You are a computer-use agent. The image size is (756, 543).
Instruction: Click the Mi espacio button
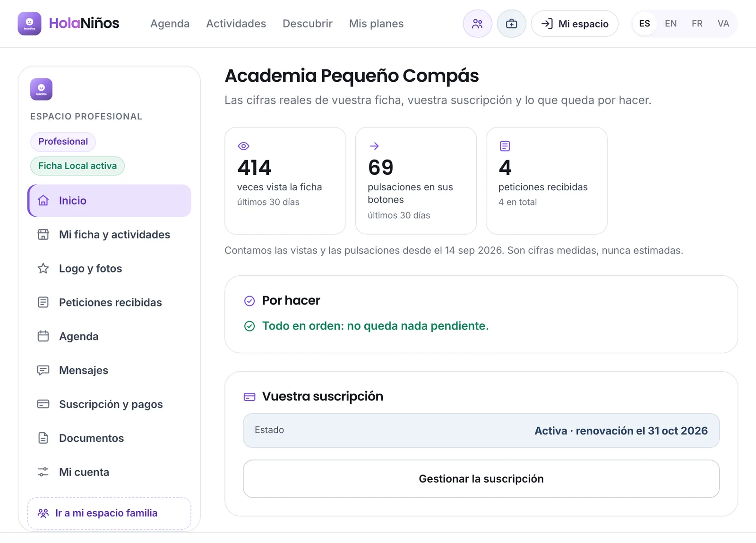pos(575,24)
